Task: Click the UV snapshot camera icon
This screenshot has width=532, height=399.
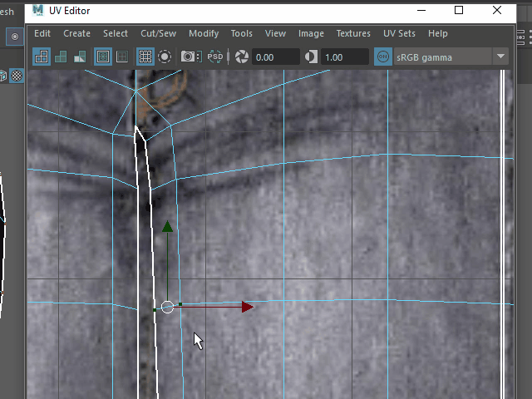Action: (190, 57)
